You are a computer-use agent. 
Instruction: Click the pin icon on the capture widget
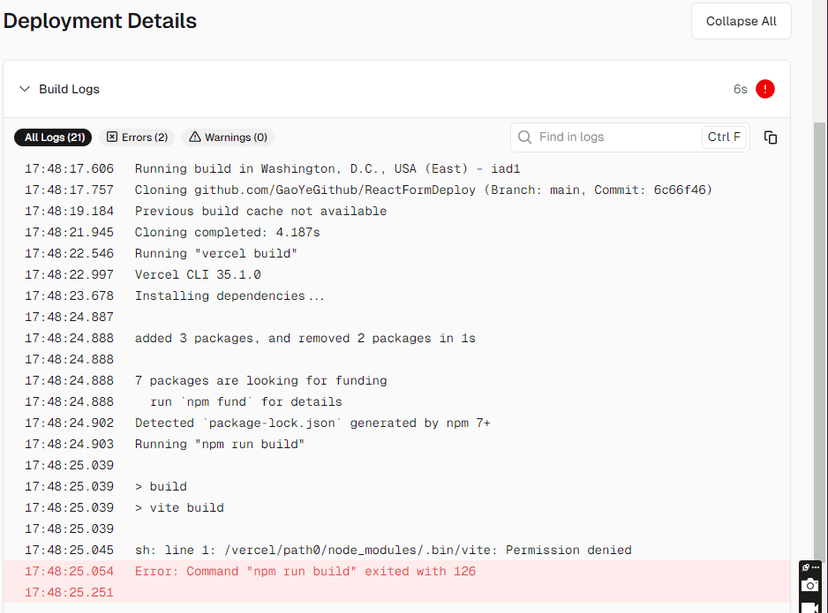[806, 567]
